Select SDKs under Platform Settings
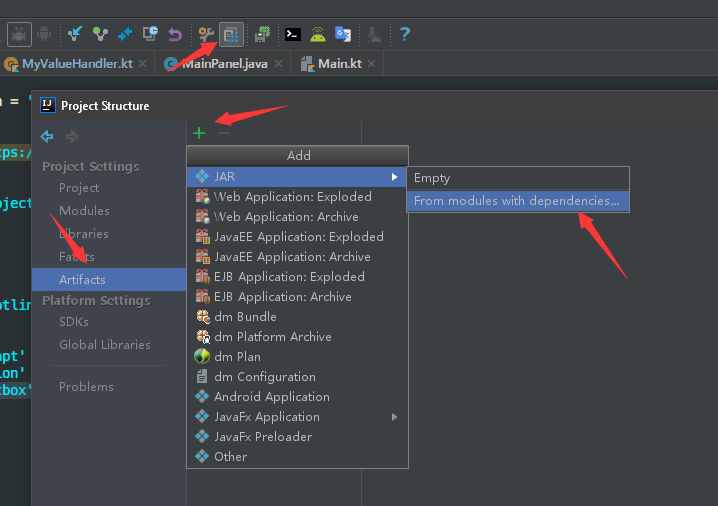 tap(74, 321)
